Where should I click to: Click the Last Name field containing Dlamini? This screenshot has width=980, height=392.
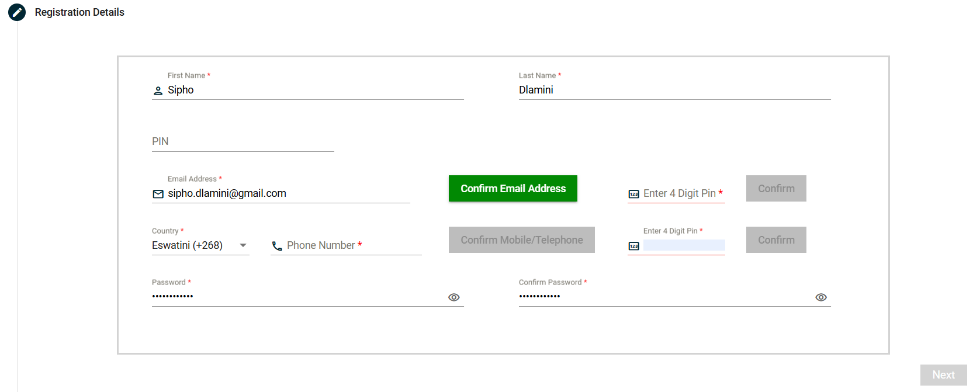(x=674, y=90)
